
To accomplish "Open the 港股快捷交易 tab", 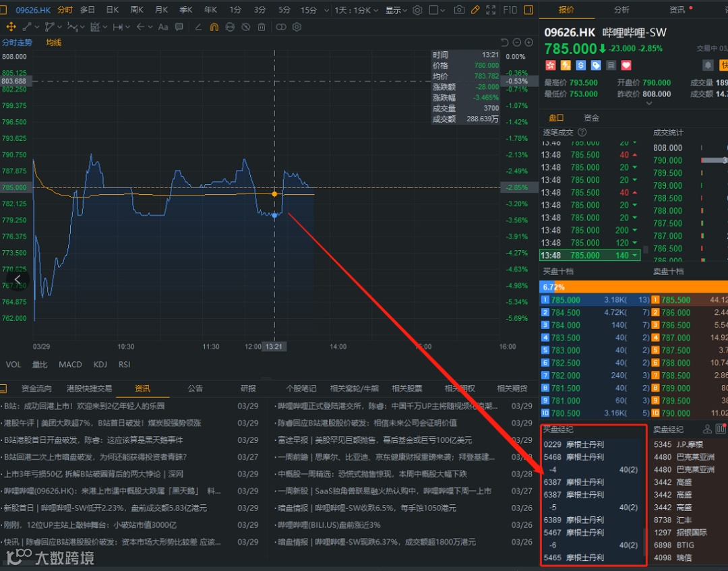I will coord(89,388).
